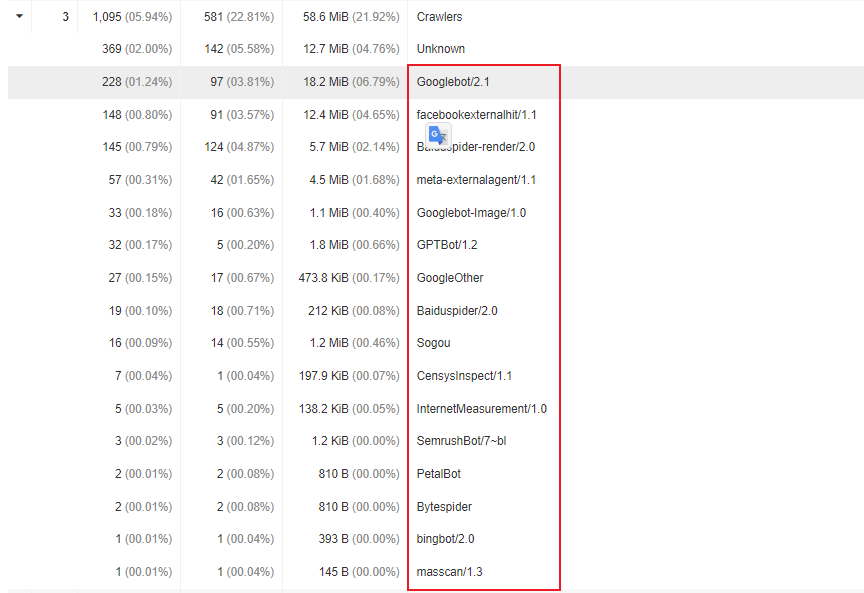
Task: Select the bingbot/2.0 row
Action: [x=445, y=539]
